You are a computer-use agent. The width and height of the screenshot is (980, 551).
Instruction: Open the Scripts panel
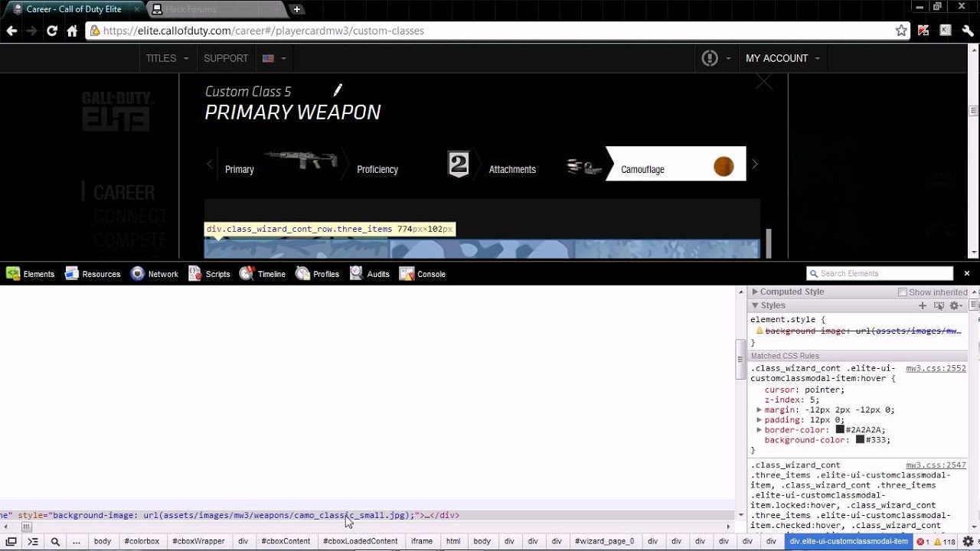[x=209, y=274]
